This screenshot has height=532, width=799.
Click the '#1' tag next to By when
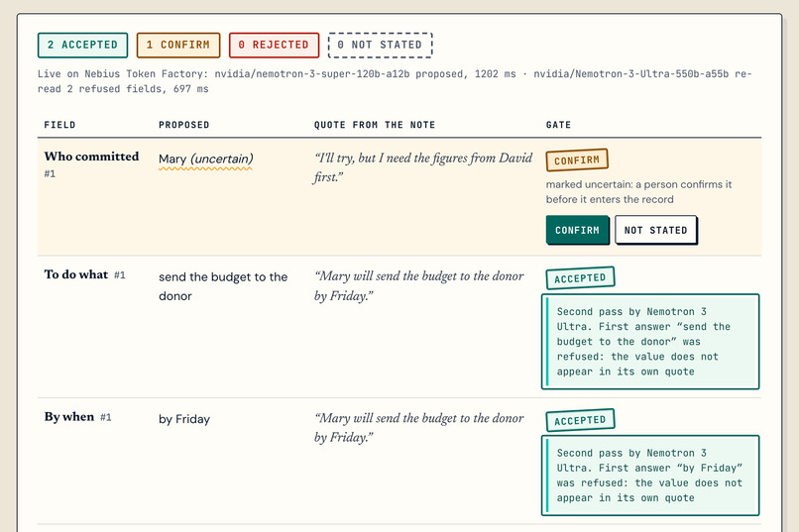click(105, 417)
